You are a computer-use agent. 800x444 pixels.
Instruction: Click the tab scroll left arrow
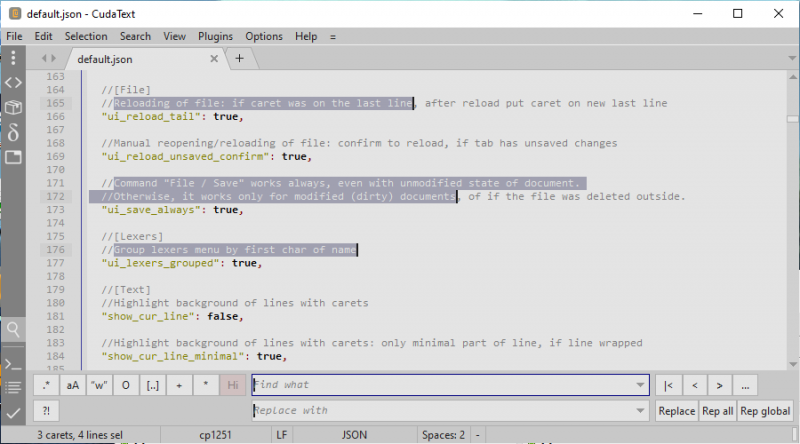44,58
